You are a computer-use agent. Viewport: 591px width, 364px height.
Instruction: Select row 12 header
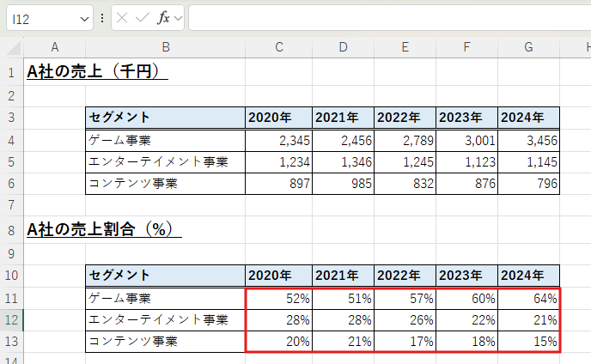click(11, 320)
